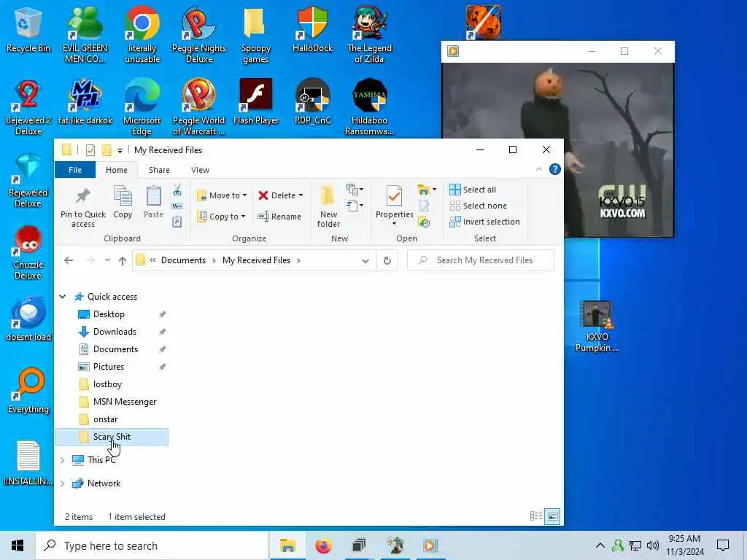Open Peggle Nights Deluxe shortcut
The image size is (747, 560).
point(198,34)
